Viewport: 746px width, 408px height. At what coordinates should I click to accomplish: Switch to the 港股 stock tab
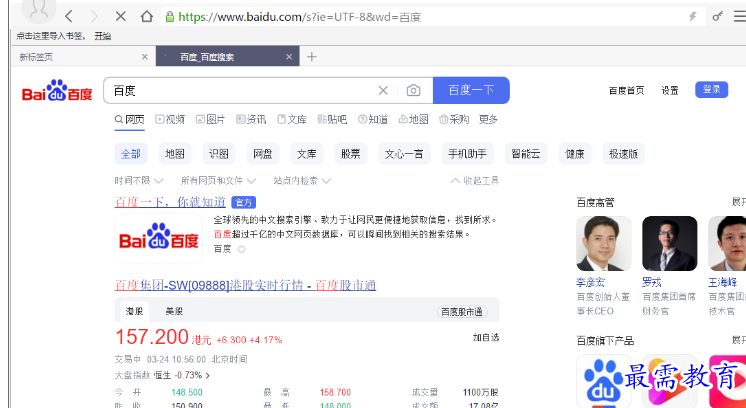tap(134, 311)
